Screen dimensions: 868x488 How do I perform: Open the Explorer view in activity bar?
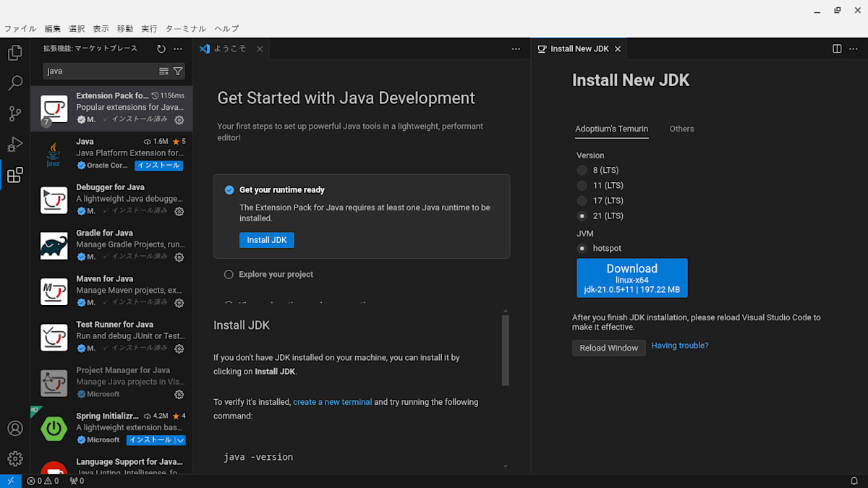(x=14, y=53)
